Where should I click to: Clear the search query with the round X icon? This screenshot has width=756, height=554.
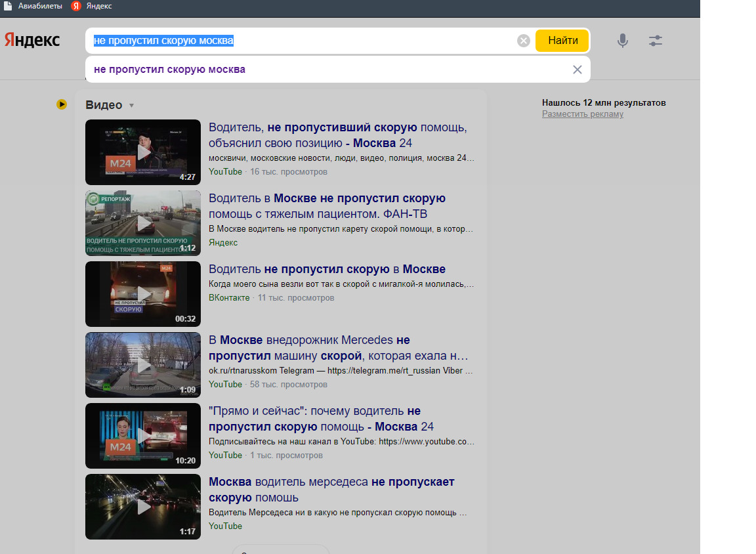(524, 41)
